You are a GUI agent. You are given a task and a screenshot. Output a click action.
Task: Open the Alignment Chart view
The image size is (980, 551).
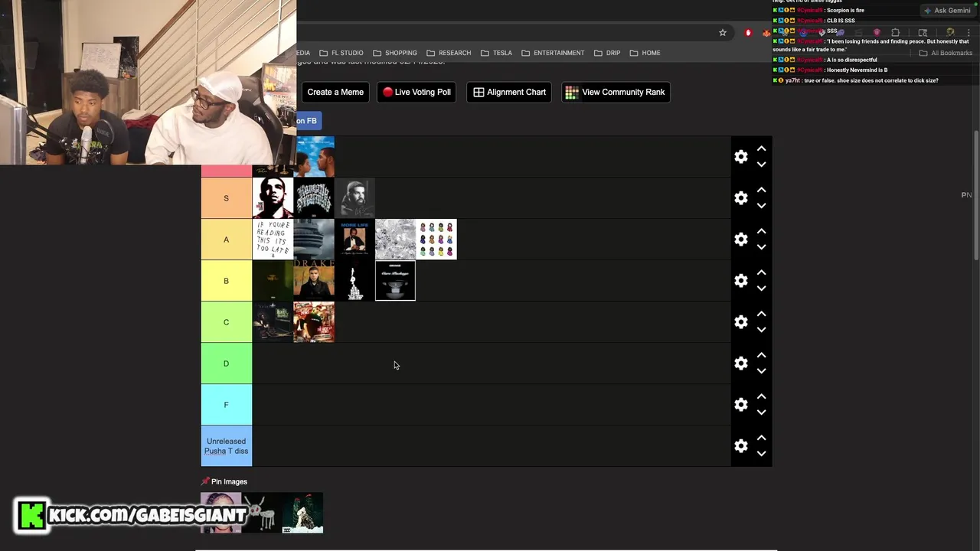pyautogui.click(x=509, y=92)
